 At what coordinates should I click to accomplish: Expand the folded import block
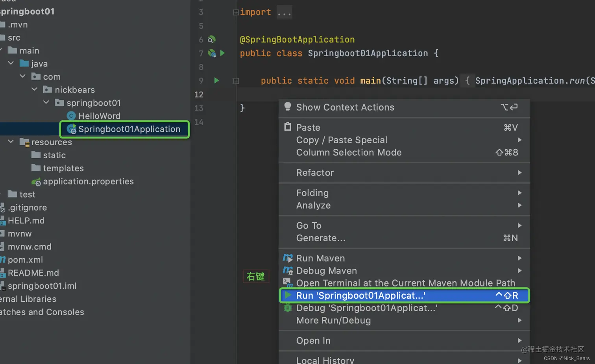[x=236, y=12]
